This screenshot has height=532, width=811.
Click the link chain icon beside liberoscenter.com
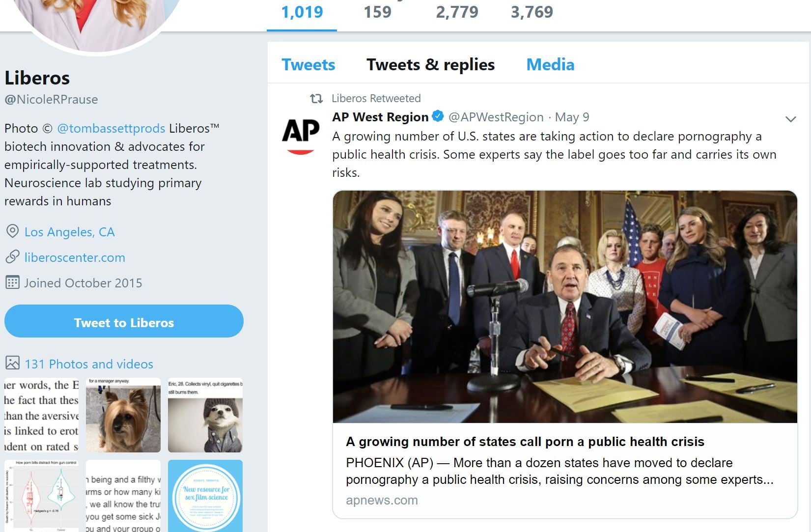pos(12,257)
